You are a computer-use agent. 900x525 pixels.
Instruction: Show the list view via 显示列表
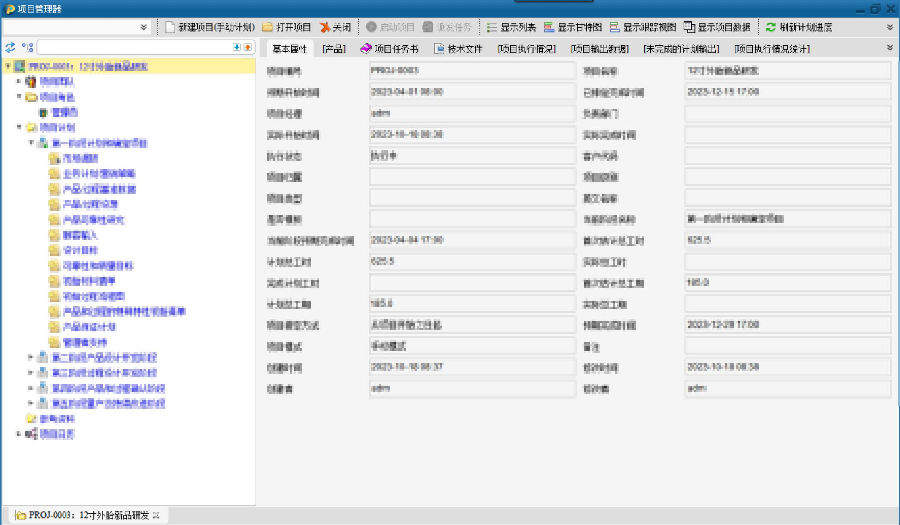513,27
